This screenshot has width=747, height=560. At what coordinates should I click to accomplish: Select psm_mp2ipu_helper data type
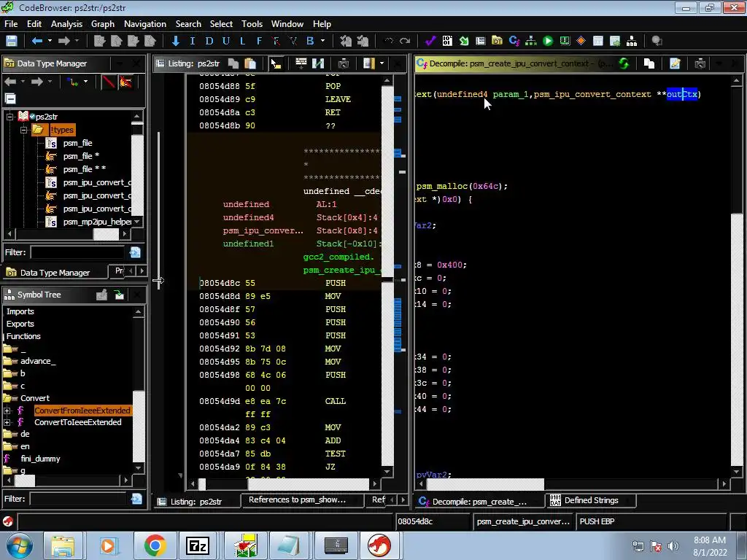[97, 222]
